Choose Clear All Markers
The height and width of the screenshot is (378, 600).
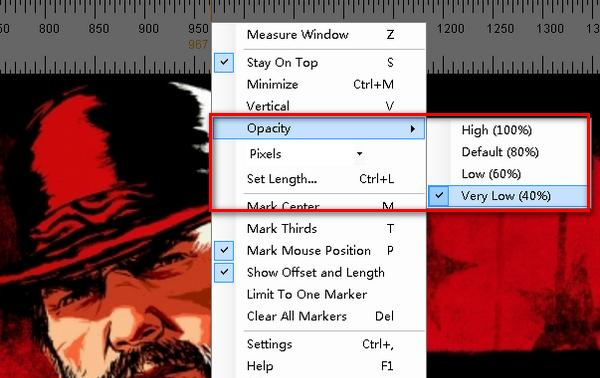tap(319, 316)
